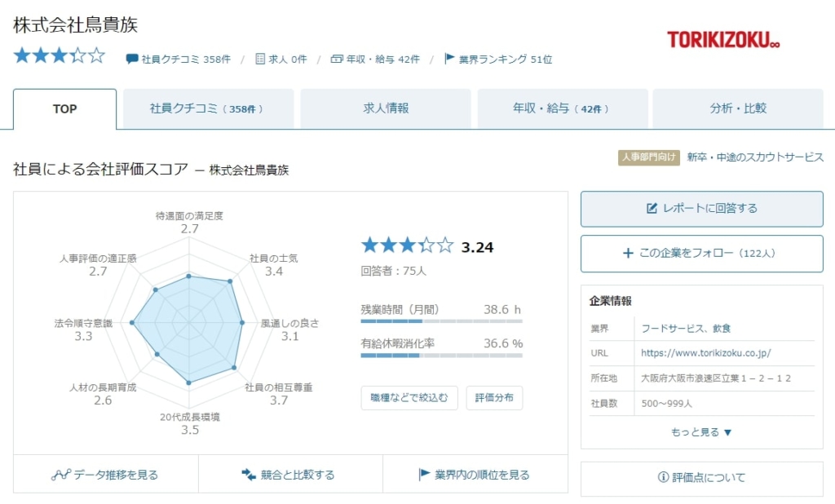Click the 求人 0件 document icon
835x504 pixels.
pyautogui.click(x=260, y=60)
